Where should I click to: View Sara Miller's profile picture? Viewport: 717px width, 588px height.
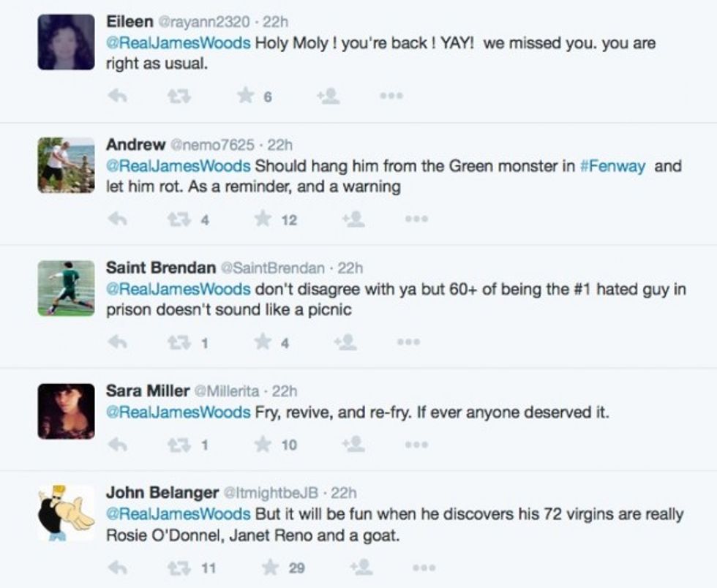67,411
